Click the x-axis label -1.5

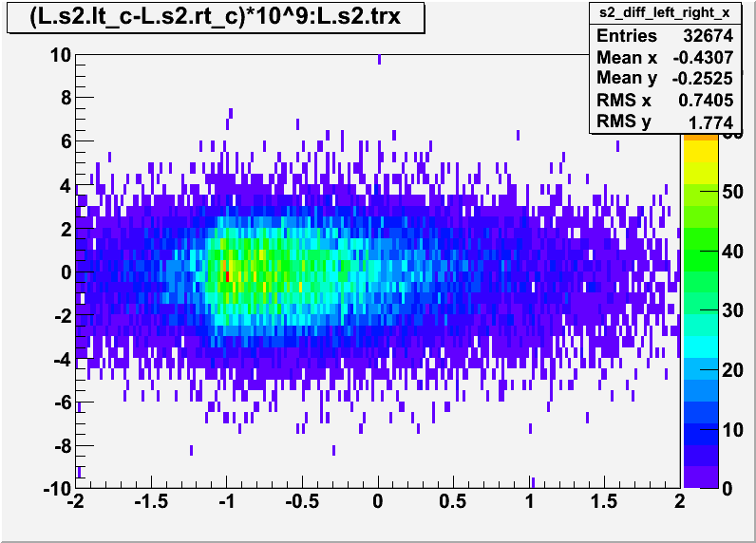(151, 502)
